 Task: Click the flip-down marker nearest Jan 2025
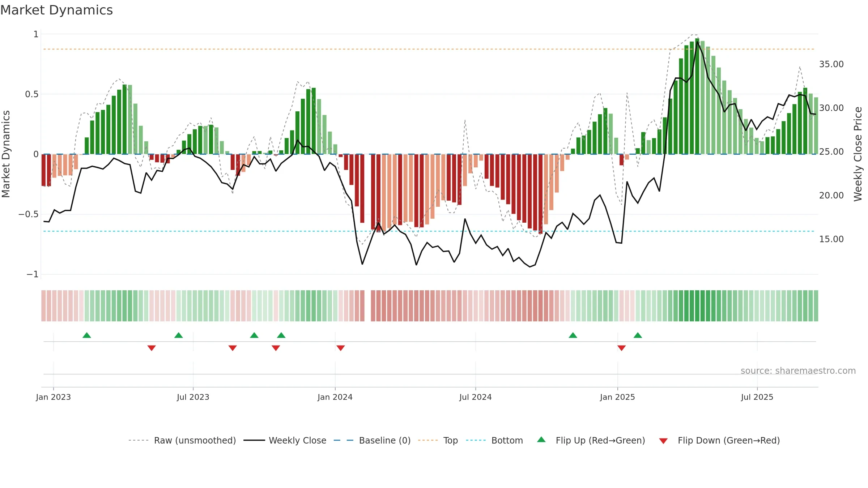point(622,348)
